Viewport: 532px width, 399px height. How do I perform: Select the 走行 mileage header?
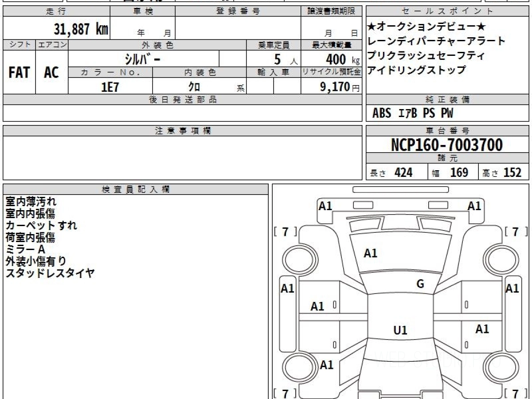[56, 12]
